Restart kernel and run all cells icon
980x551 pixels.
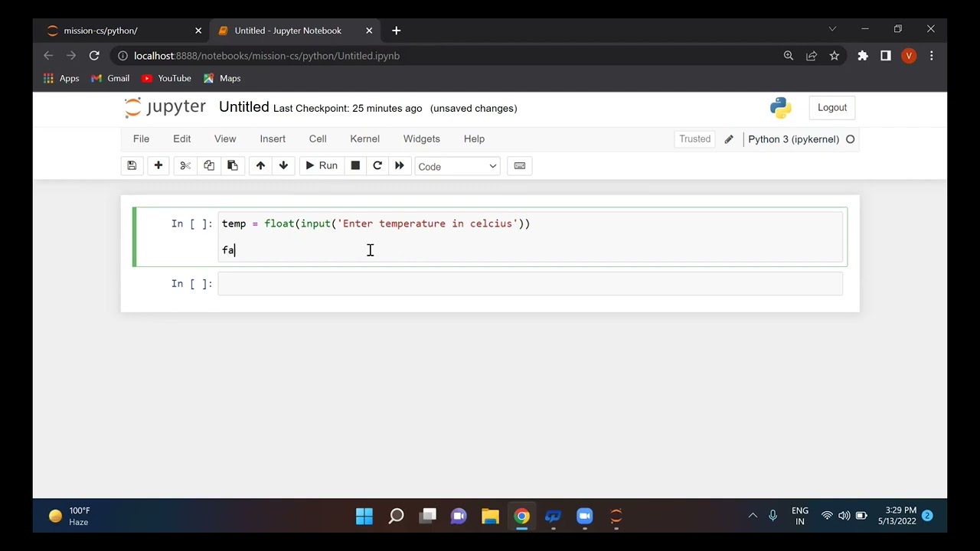pos(400,166)
